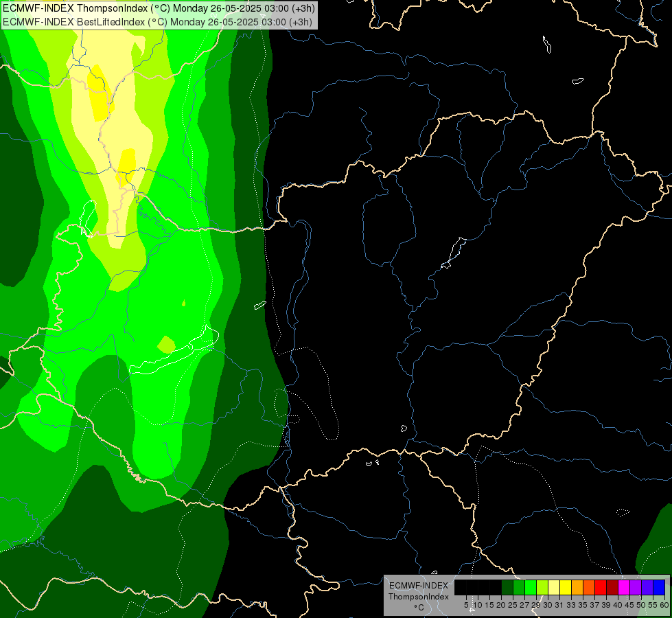Click the legend value '39'
The image size is (672, 618).
(x=606, y=605)
